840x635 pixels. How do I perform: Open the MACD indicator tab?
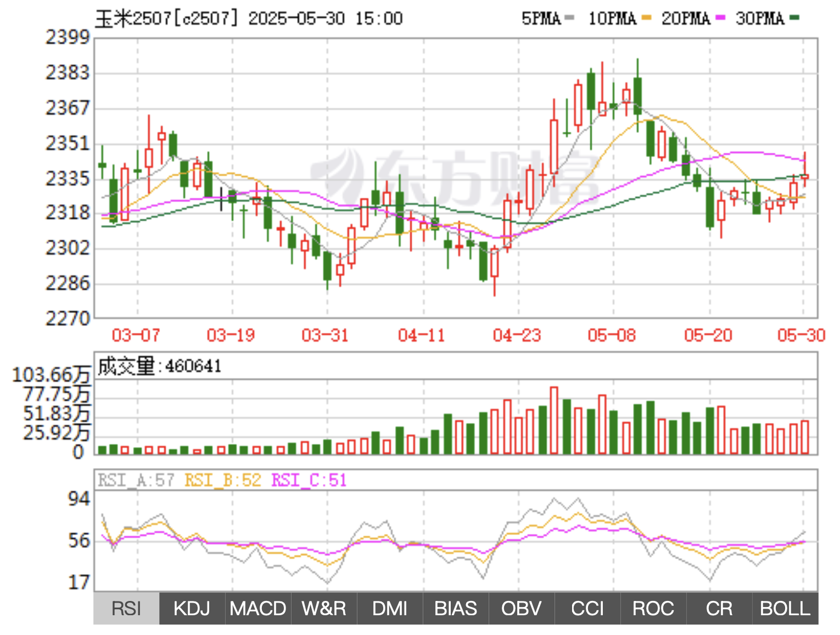tap(258, 609)
